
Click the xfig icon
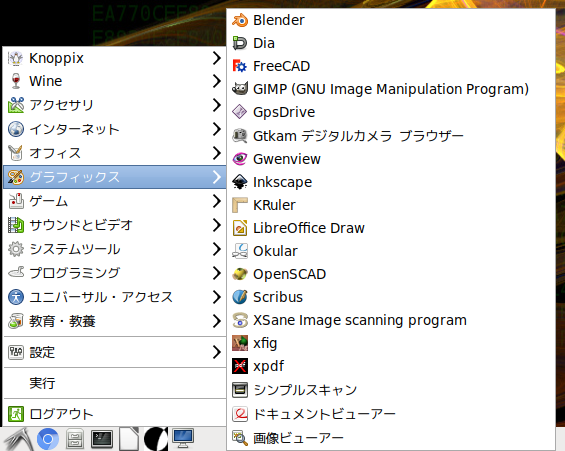(x=240, y=343)
